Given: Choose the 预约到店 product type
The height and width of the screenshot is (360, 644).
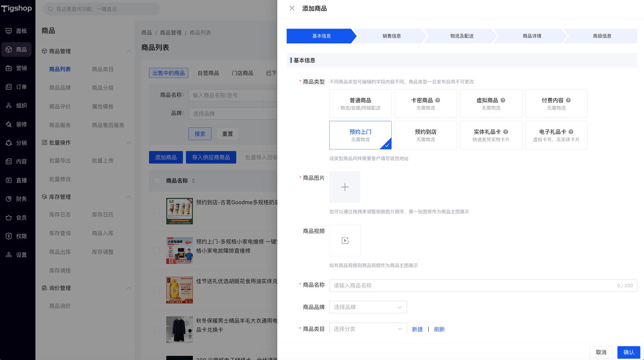Looking at the screenshot, I should tap(425, 135).
